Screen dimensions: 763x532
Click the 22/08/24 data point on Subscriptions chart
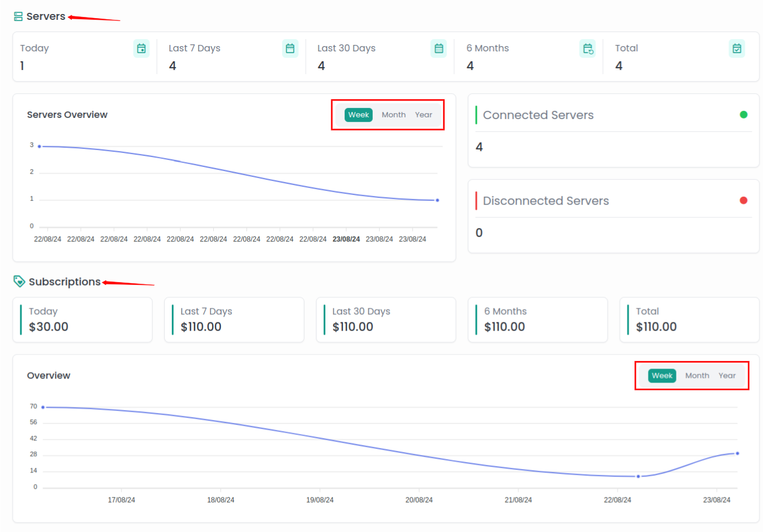click(638, 477)
